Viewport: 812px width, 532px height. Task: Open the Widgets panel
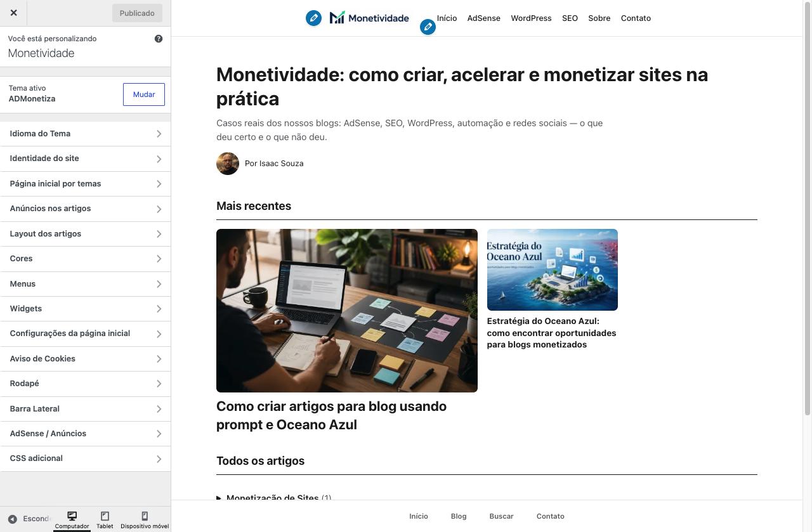pyautogui.click(x=85, y=309)
